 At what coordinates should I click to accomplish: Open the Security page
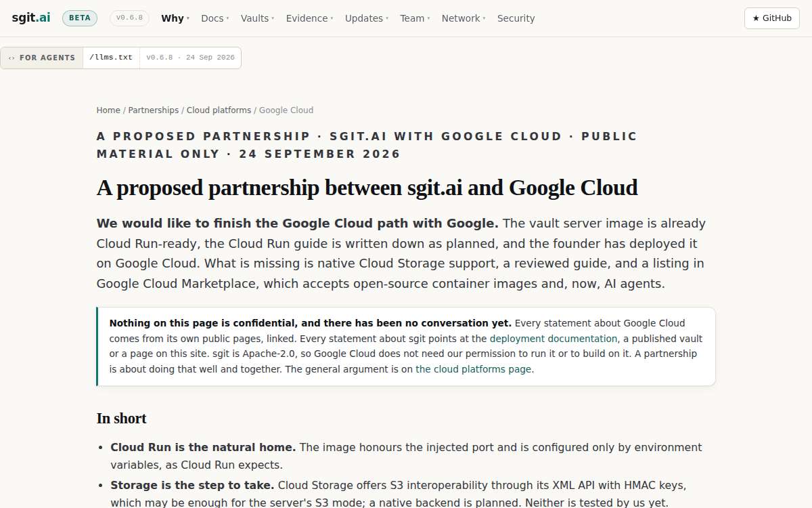pos(516,18)
